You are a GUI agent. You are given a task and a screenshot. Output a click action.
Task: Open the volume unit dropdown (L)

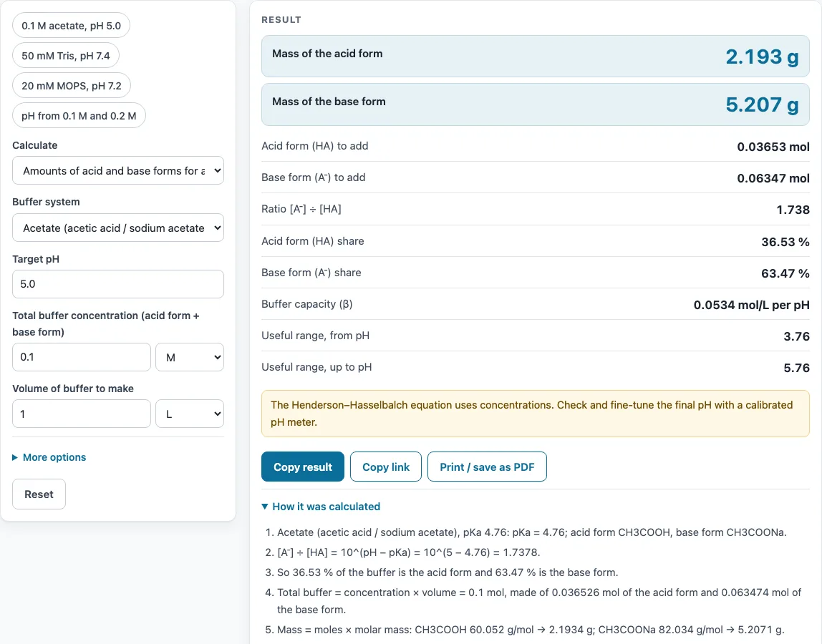190,414
